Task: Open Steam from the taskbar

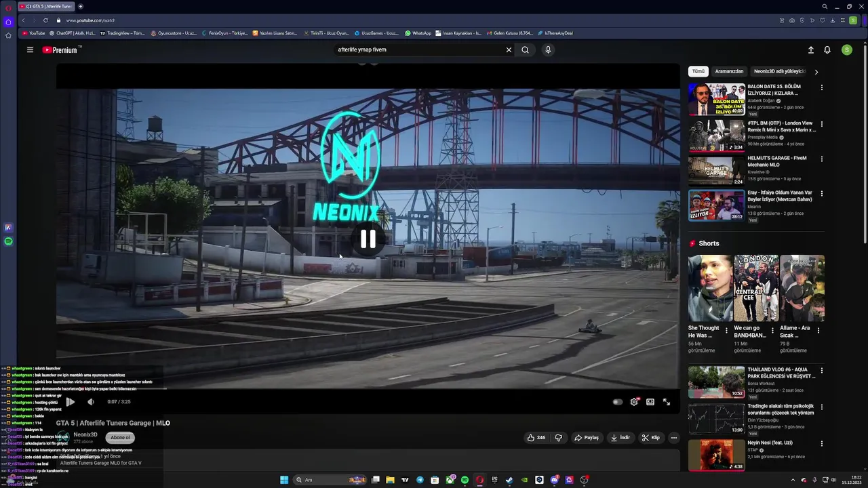Action: (509, 480)
